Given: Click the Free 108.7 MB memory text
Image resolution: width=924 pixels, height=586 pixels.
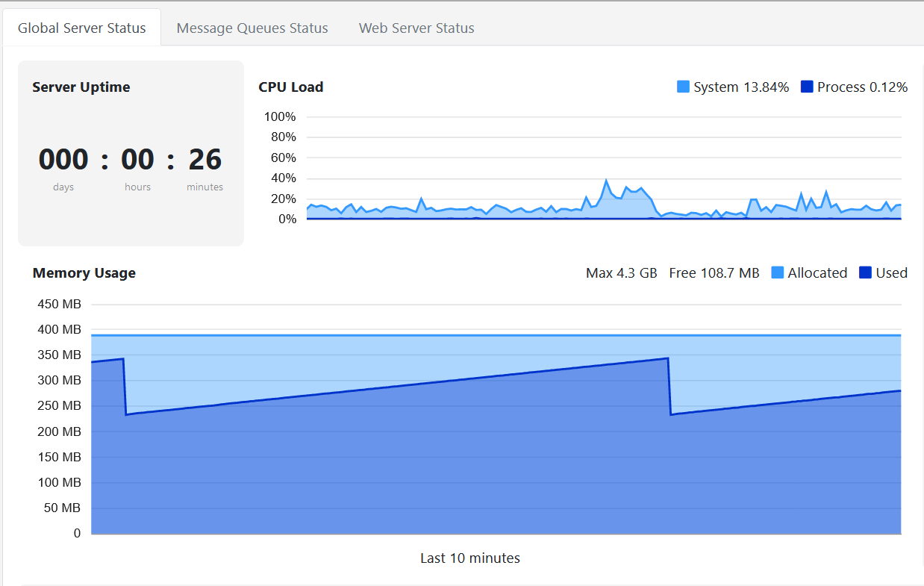Looking at the screenshot, I should [714, 273].
